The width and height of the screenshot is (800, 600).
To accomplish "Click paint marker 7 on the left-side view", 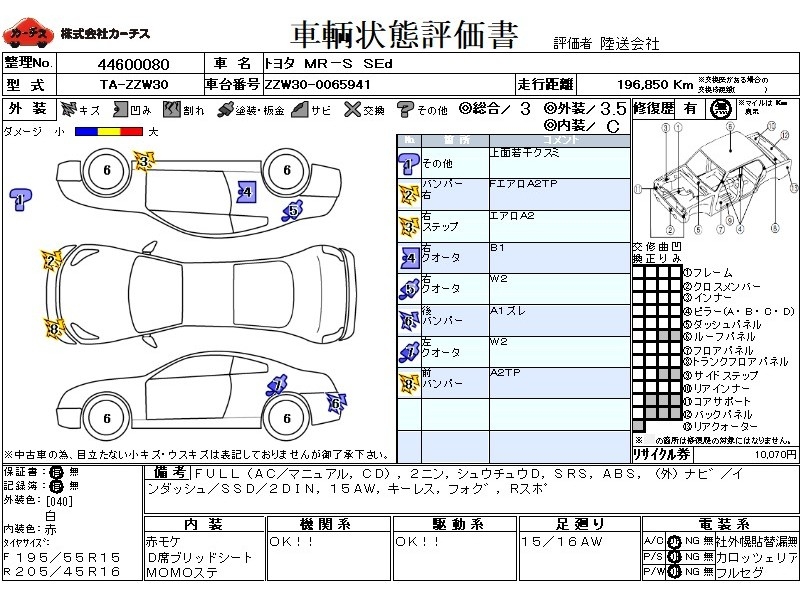I will [277, 385].
